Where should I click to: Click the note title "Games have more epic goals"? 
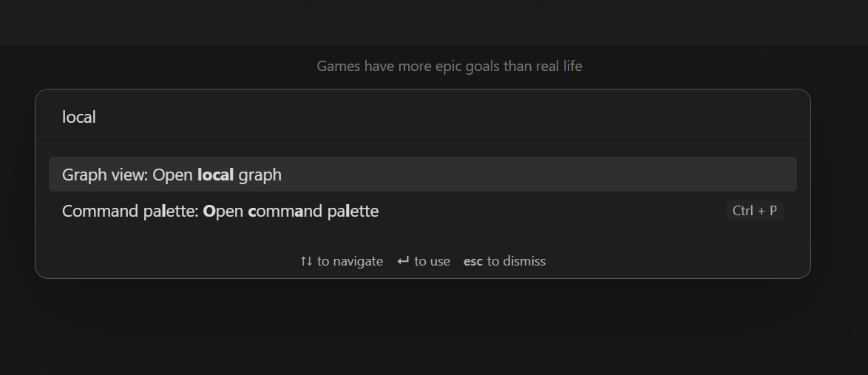[x=449, y=67]
